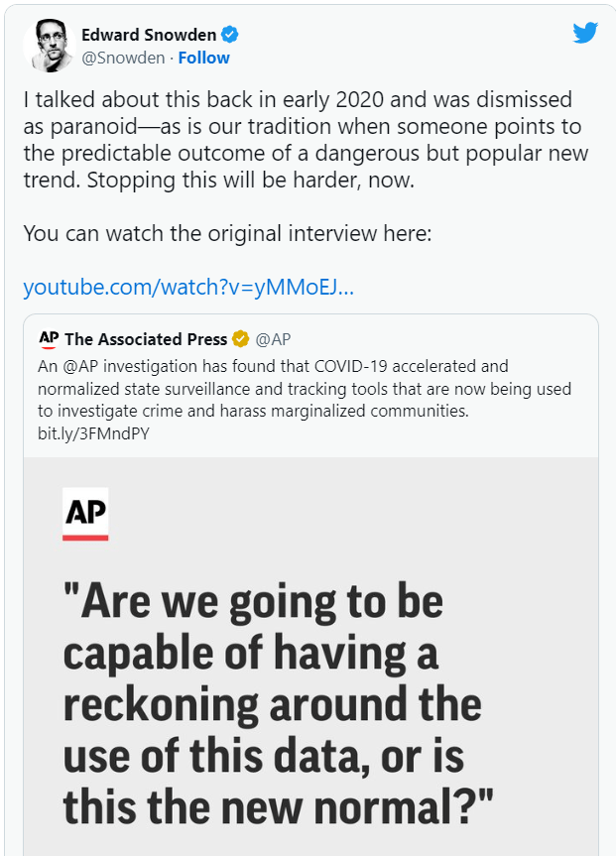This screenshot has height=856, width=616.
Task: Click the gold verified badge beside Associated Press
Action: pyautogui.click(x=240, y=339)
